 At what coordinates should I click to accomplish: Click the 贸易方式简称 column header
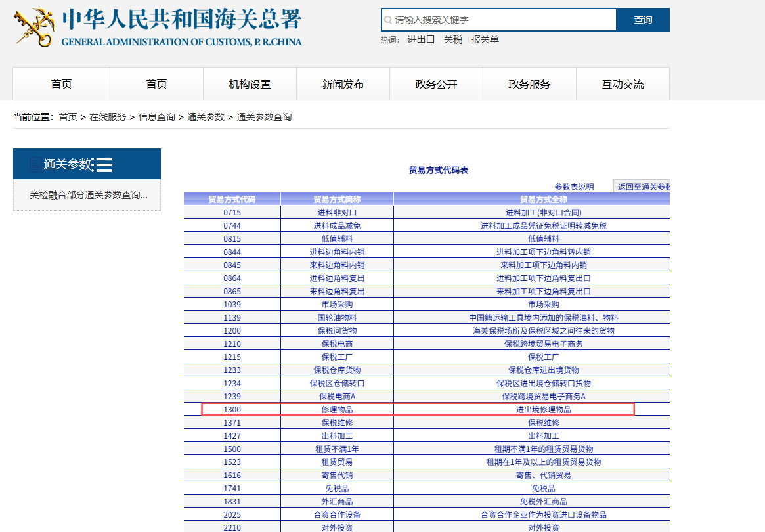click(x=337, y=199)
